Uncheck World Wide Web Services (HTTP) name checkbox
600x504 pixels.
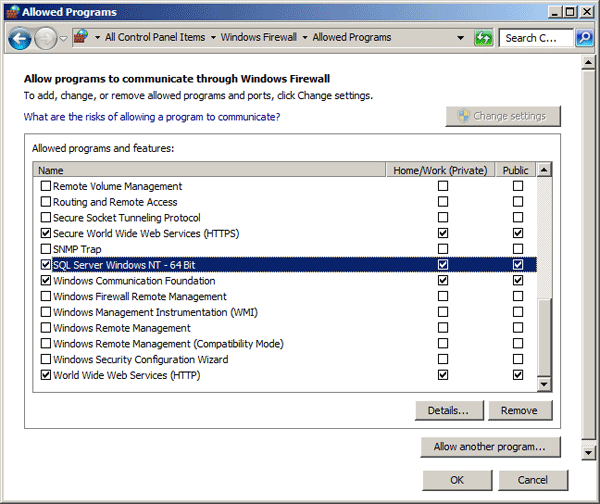(46, 375)
